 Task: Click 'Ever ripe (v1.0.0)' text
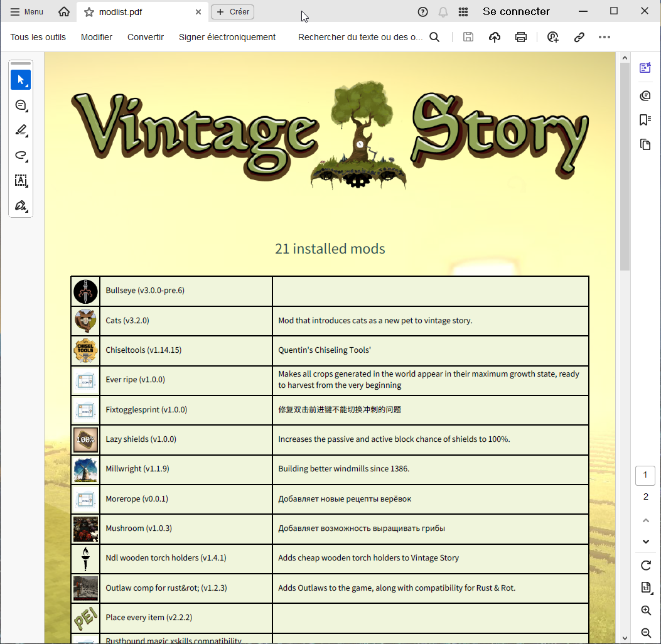pyautogui.click(x=136, y=380)
